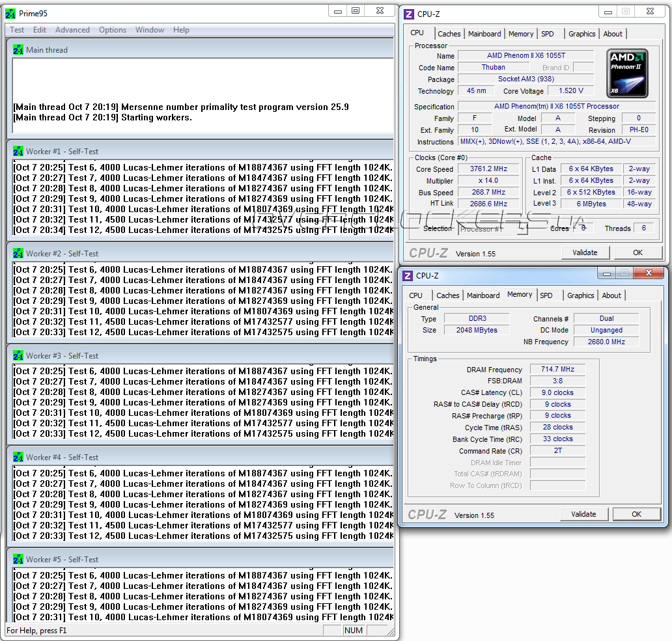Click OK in bottom CPU-Z window
The image size is (672, 641).
click(x=636, y=514)
